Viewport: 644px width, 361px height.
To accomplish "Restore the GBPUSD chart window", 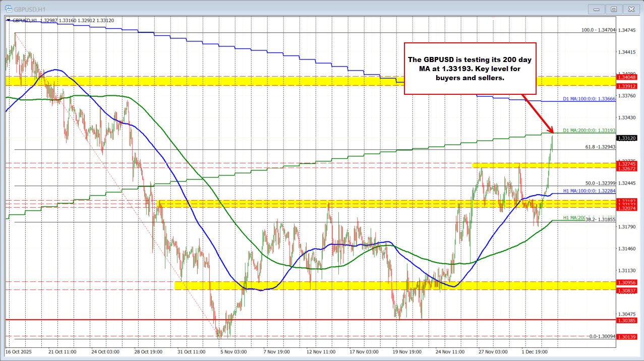I will pyautogui.click(x=614, y=9).
